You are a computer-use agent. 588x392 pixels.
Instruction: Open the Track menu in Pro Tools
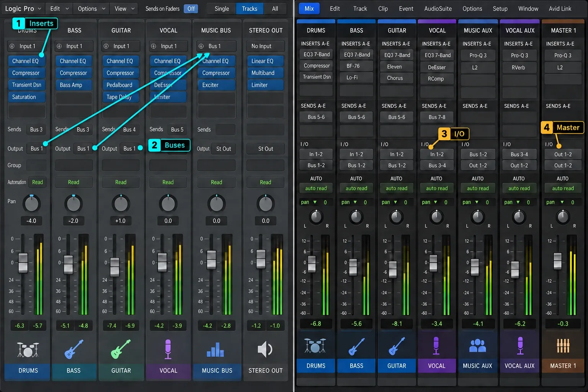tap(360, 8)
